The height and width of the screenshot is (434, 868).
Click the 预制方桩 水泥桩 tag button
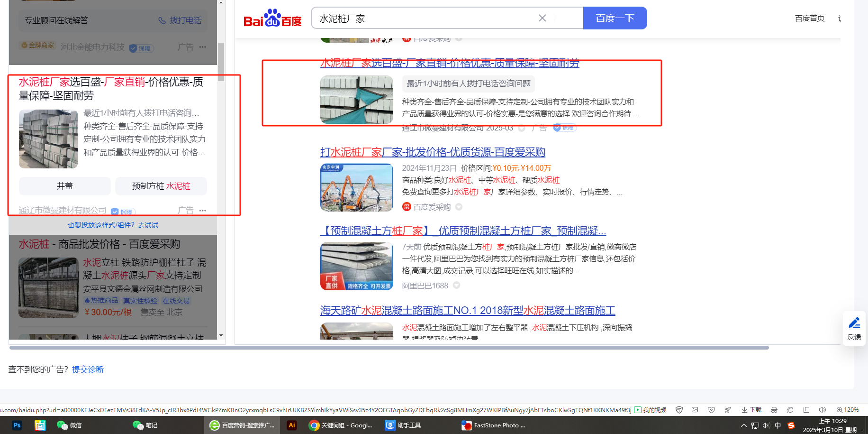coord(161,186)
